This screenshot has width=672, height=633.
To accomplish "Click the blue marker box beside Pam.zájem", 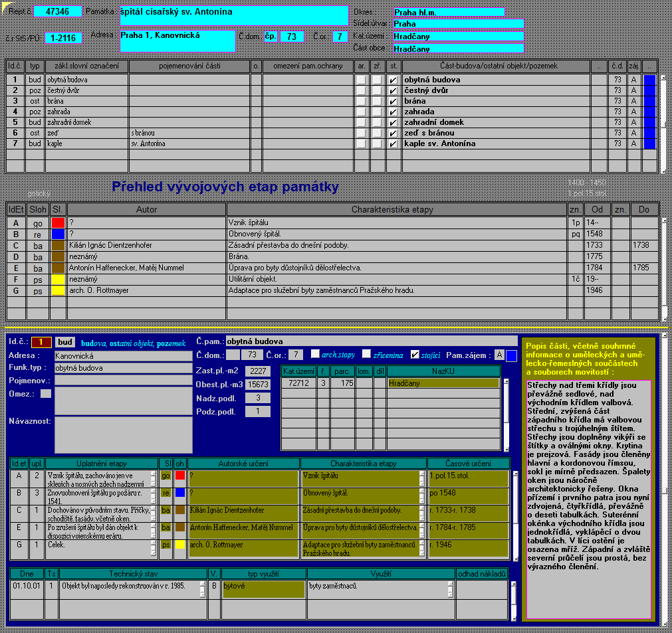I will pyautogui.click(x=511, y=355).
